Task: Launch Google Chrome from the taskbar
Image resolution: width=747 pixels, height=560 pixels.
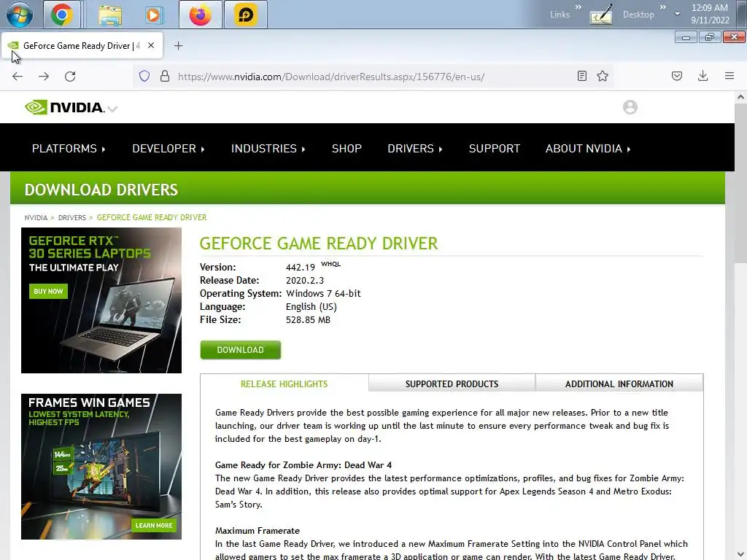Action: [x=62, y=15]
